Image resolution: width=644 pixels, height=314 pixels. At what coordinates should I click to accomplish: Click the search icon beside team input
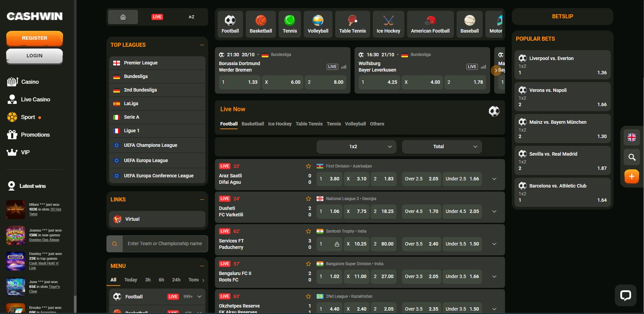[115, 244]
